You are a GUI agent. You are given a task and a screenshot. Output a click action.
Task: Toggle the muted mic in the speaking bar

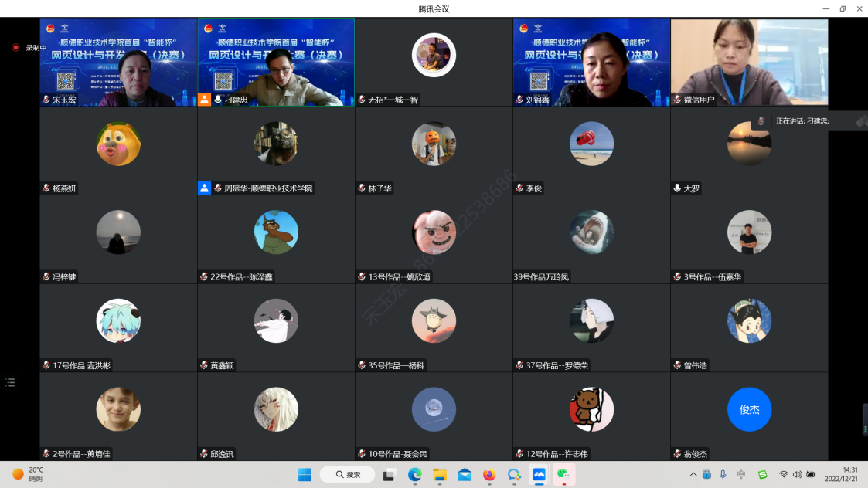(x=761, y=120)
